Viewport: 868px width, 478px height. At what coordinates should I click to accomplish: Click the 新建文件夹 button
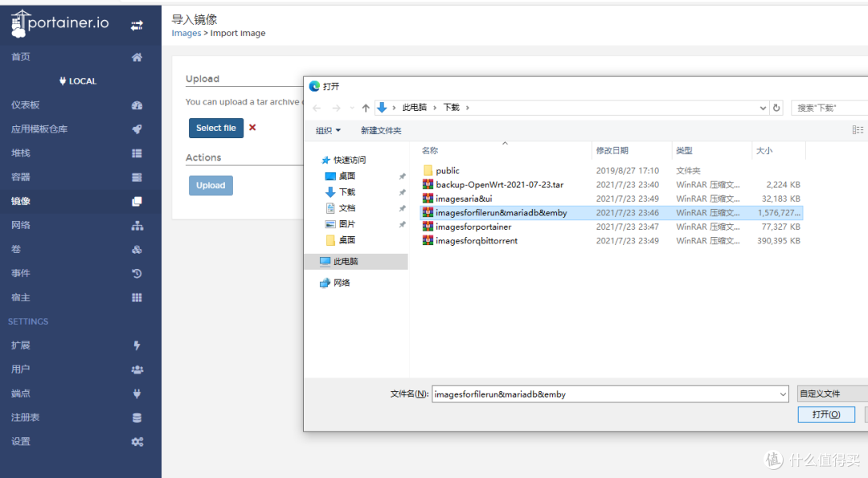381,131
